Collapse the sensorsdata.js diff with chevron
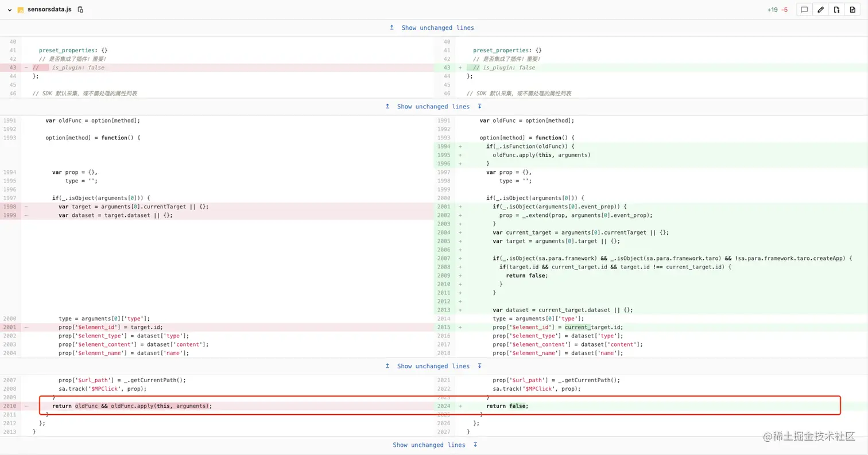Image resolution: width=868 pixels, height=455 pixels. click(10, 10)
